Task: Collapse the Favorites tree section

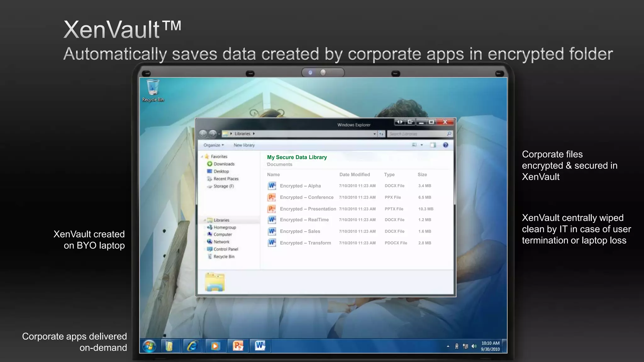Action: [202, 156]
